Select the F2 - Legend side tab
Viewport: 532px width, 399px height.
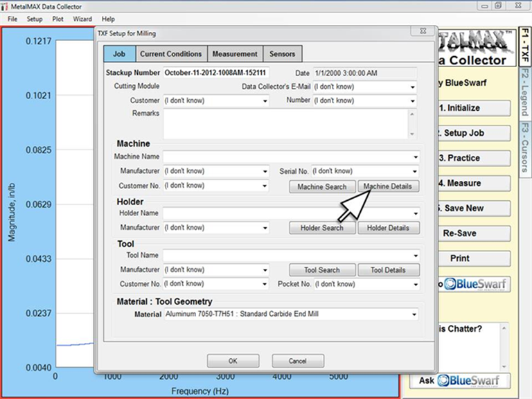[x=524, y=93]
